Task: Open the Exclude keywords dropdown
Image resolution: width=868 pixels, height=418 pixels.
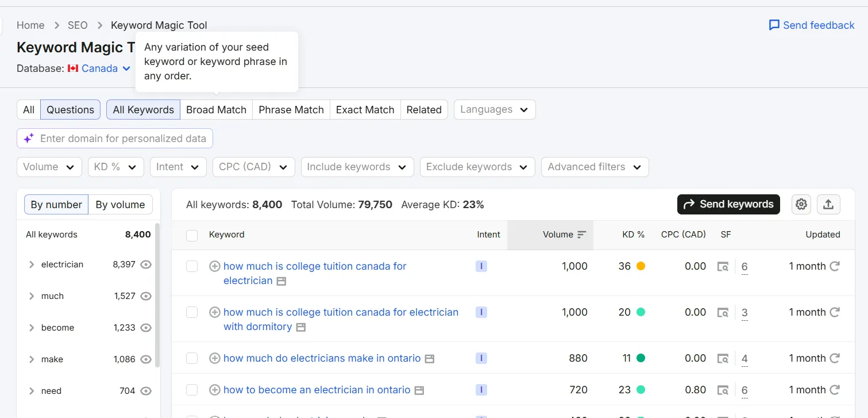Action: coord(477,167)
